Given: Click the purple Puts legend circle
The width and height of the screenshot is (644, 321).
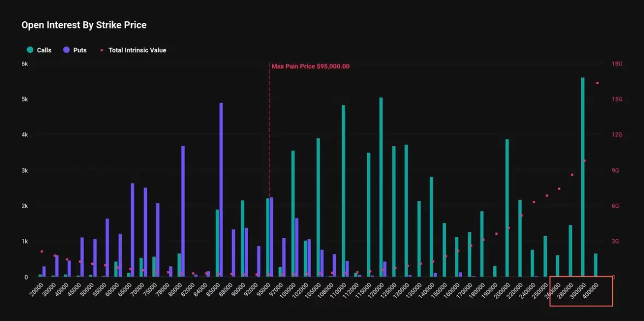Looking at the screenshot, I should pos(66,50).
